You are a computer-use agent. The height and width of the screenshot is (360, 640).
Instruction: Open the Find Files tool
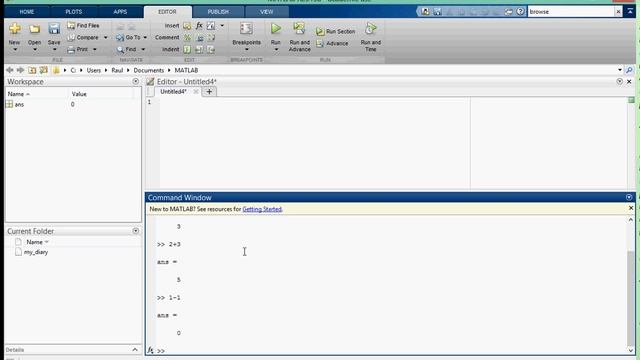83,25
